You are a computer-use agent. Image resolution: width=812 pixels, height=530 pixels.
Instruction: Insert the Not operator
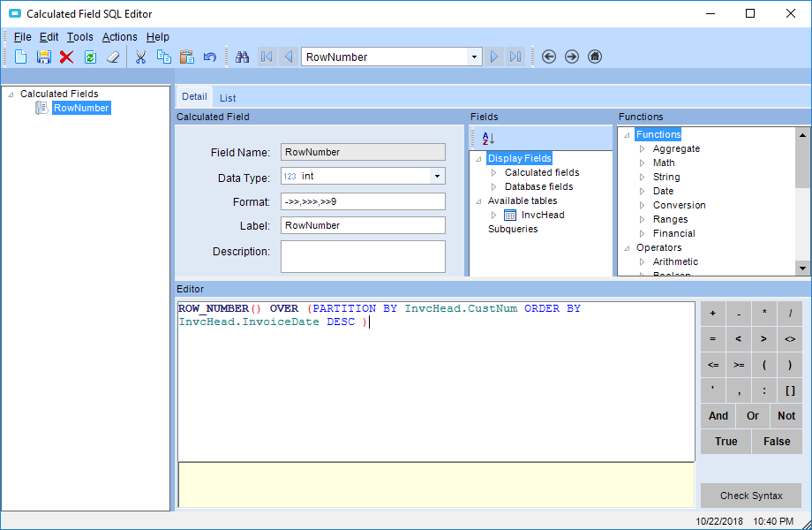786,415
